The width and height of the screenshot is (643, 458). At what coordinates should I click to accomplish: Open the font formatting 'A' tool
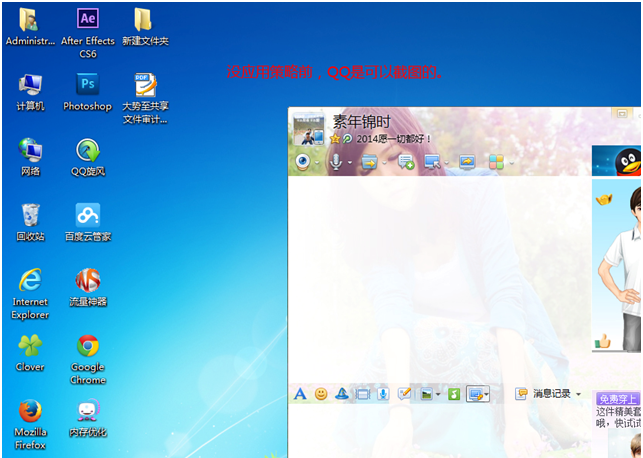(x=299, y=394)
